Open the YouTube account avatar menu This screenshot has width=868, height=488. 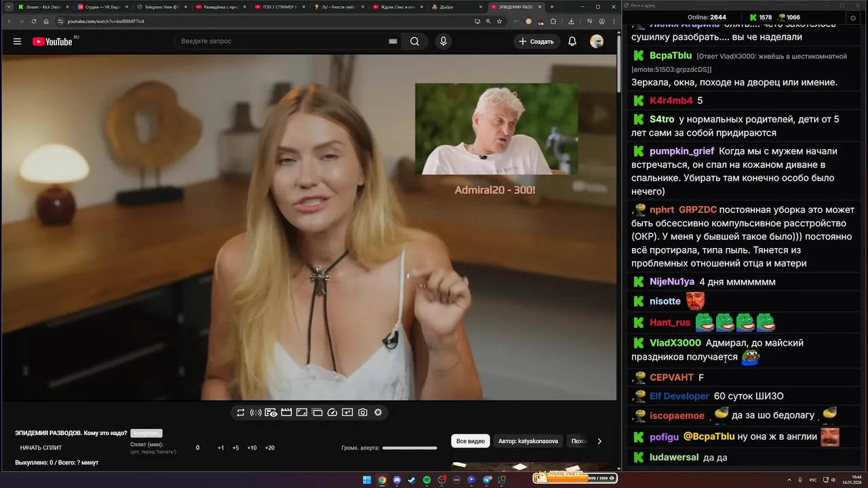click(x=597, y=41)
